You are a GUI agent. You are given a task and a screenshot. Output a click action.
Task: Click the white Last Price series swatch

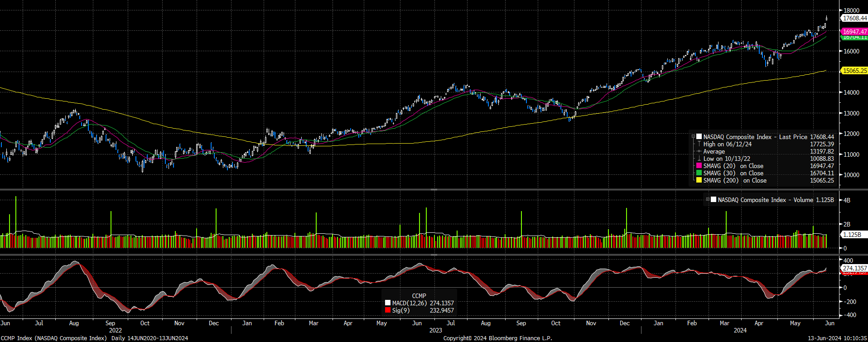(x=699, y=137)
